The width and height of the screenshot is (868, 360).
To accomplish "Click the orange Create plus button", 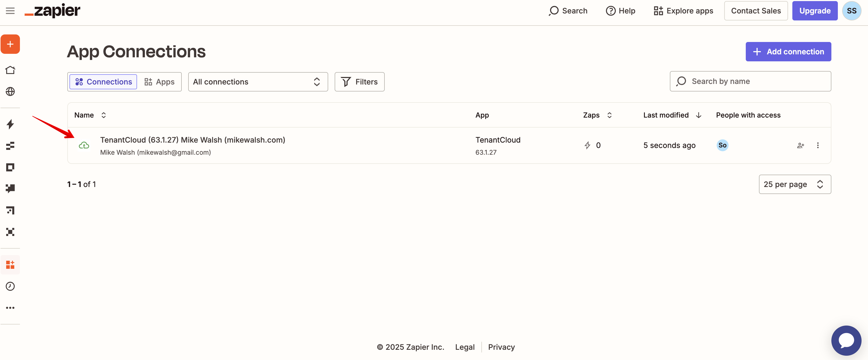I will 10,44.
